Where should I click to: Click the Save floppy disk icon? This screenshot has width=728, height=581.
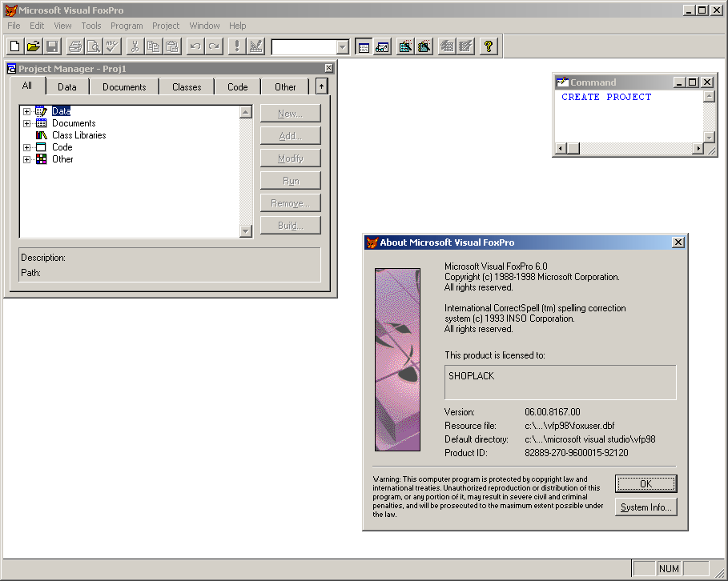pos(52,46)
